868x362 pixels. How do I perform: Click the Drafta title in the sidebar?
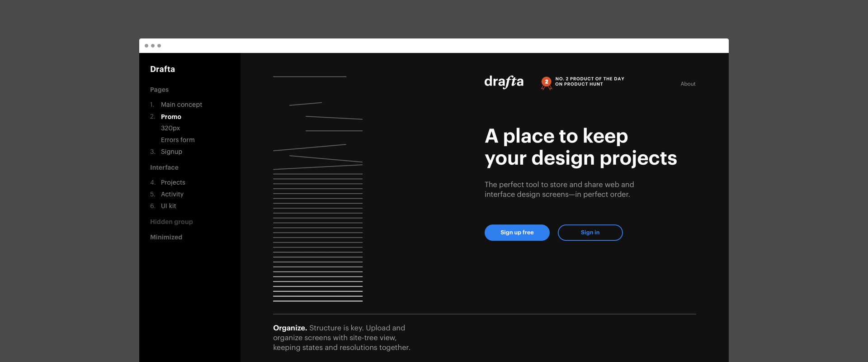coord(162,69)
